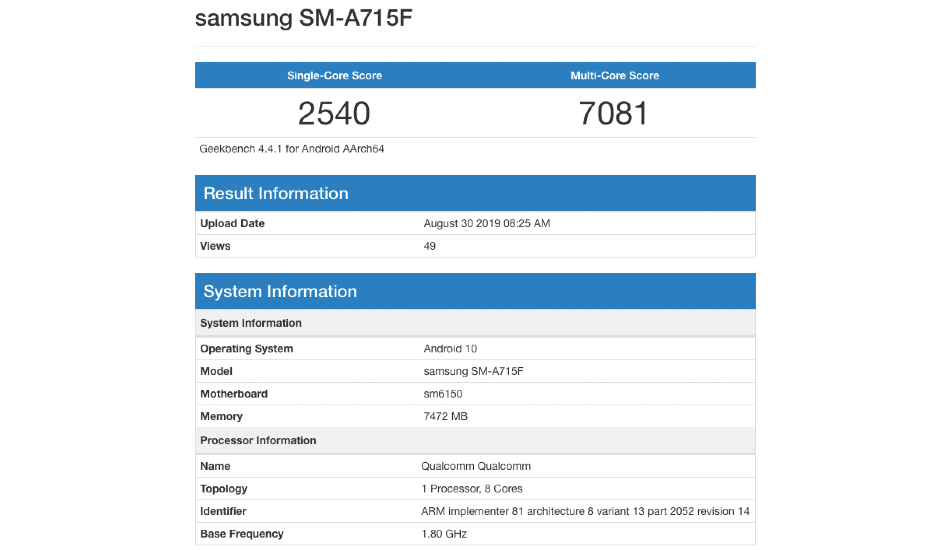Click the blue System Information section header

pos(475,291)
